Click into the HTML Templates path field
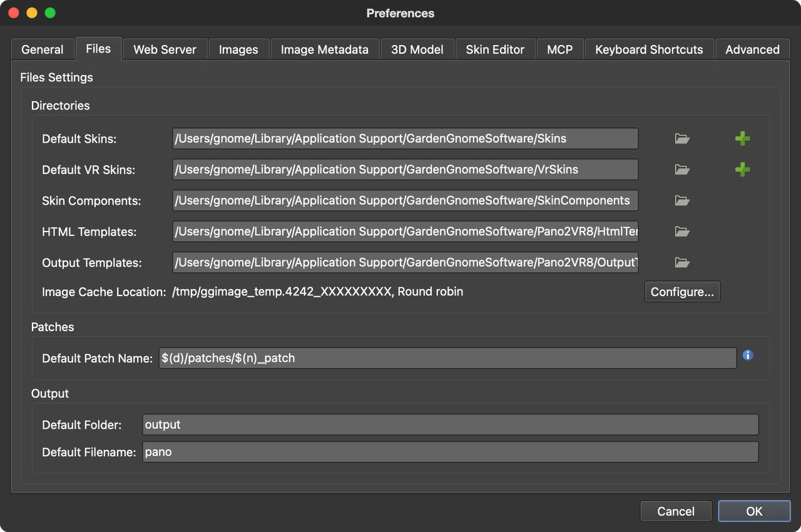Image resolution: width=801 pixels, height=532 pixels. coord(406,232)
